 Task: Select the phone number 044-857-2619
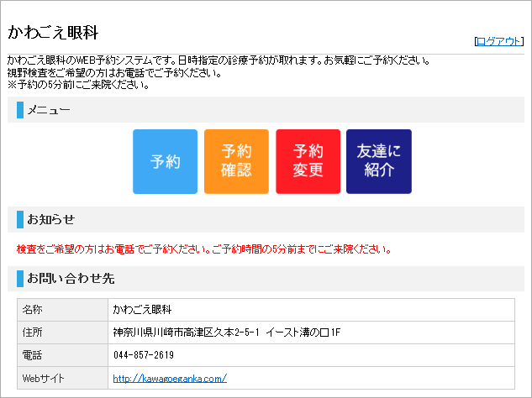point(144,355)
